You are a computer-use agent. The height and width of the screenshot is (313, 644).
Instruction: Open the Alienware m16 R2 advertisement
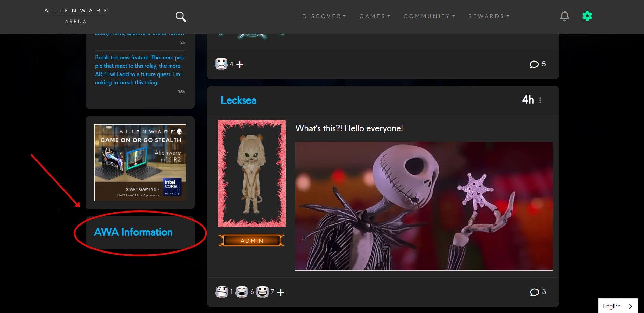click(140, 163)
